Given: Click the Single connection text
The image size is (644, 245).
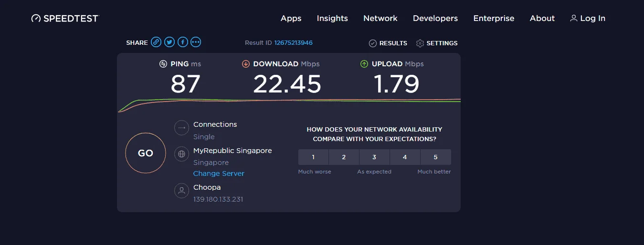Looking at the screenshot, I should [204, 137].
